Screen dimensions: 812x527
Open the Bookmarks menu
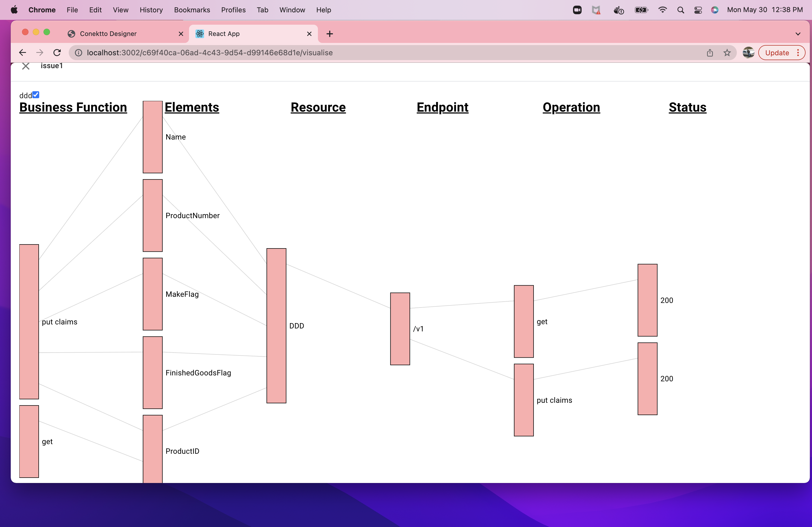coord(192,10)
